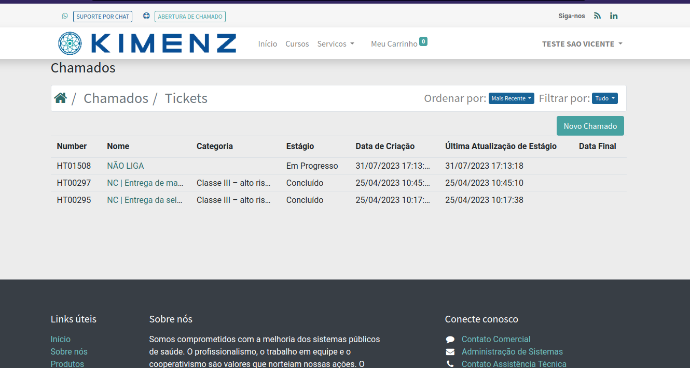Select ticket number HT01508
The image size is (690, 368).
coord(74,166)
